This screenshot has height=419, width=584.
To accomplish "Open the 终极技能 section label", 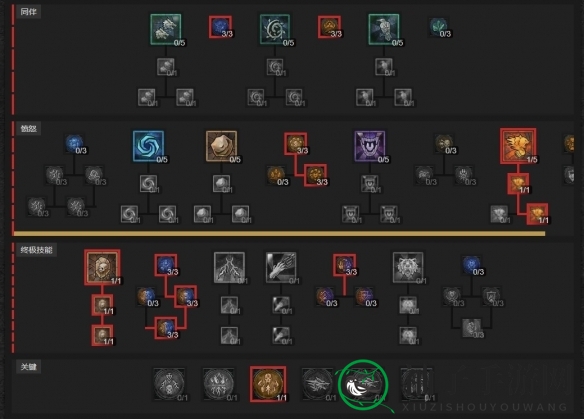I will tap(36, 250).
